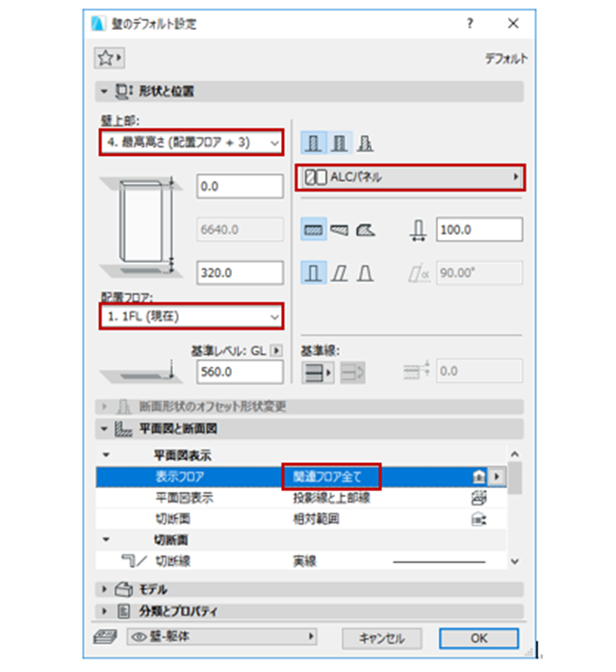This screenshot has height=672, width=616.
Task: Choose the polygon wall geometry icon
Action: (366, 230)
